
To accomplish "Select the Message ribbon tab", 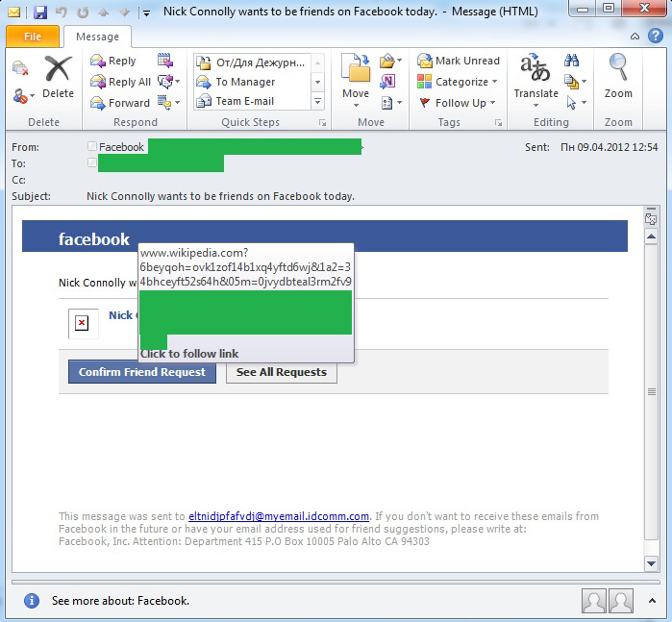I will coord(97,37).
